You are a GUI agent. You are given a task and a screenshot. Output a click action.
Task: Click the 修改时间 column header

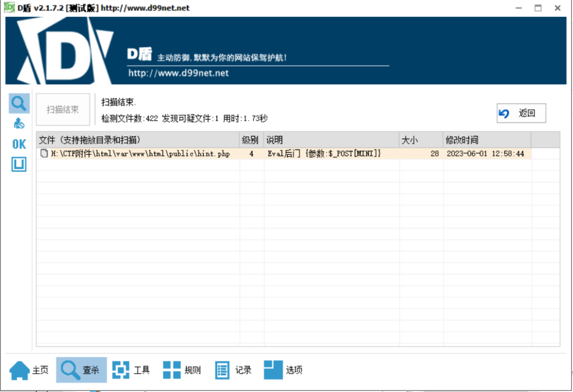[462, 139]
